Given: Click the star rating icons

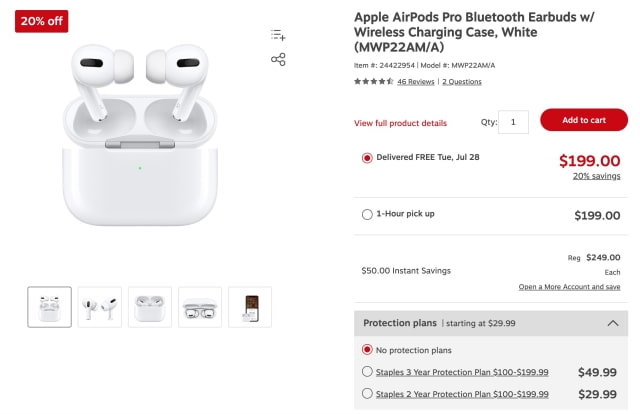Looking at the screenshot, I should coord(373,81).
